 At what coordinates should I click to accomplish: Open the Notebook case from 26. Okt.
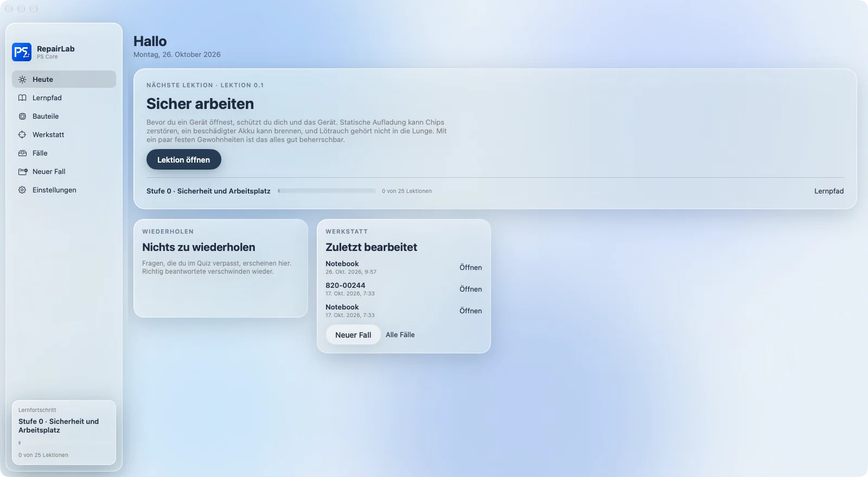(470, 267)
